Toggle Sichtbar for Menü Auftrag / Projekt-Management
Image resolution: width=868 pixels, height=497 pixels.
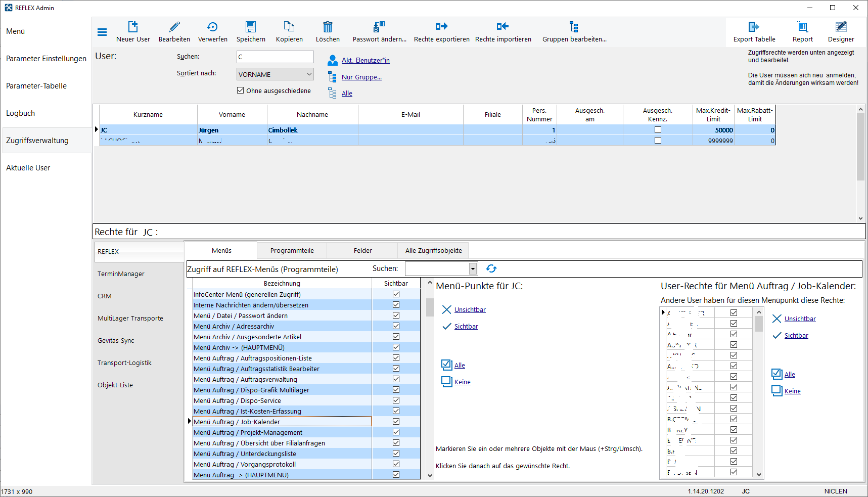396,432
